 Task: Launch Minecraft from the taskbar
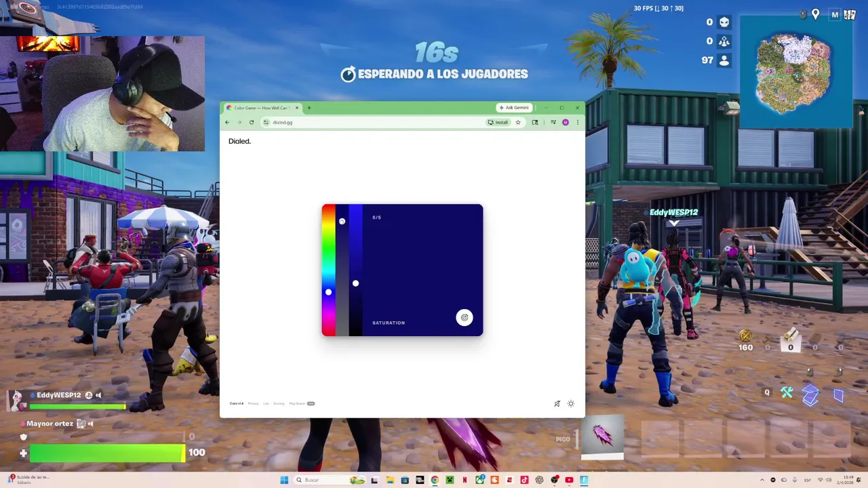(x=450, y=480)
